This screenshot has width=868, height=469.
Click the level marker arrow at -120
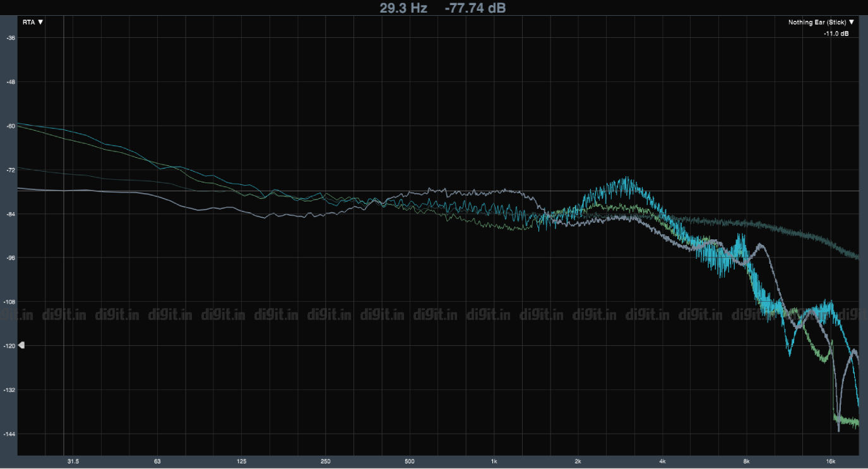[21, 345]
